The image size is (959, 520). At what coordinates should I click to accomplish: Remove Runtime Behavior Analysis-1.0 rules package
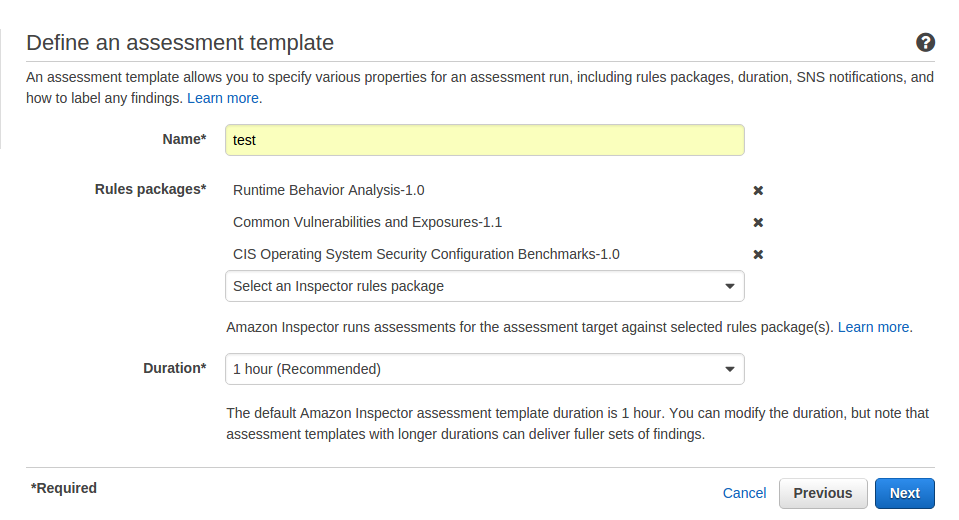pos(758,190)
